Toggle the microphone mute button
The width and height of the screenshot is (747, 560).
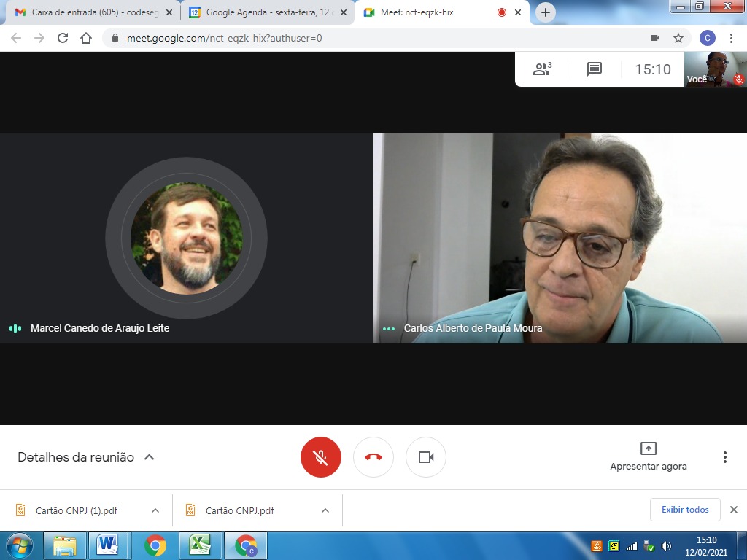pyautogui.click(x=321, y=457)
